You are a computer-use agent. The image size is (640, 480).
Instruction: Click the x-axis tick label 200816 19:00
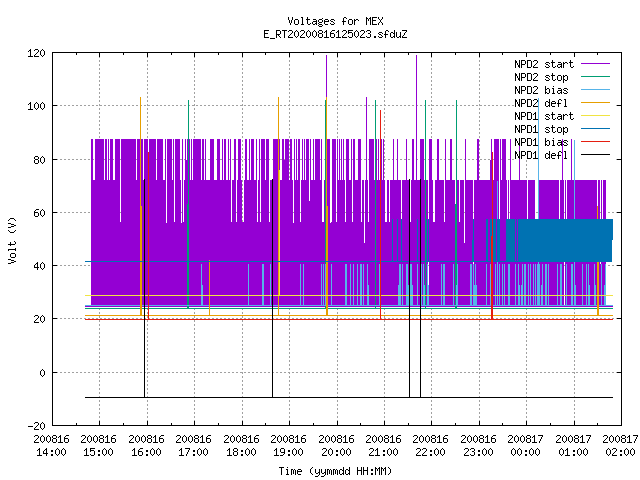(289, 446)
